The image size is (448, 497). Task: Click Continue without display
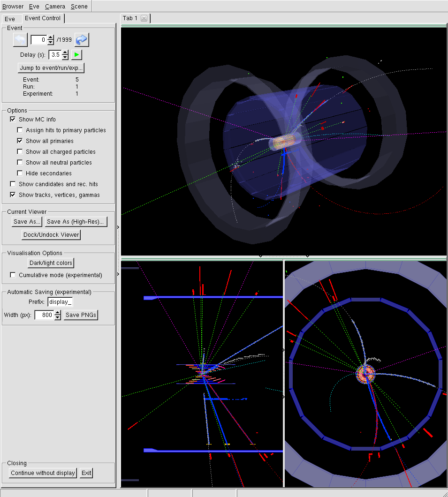click(x=43, y=473)
